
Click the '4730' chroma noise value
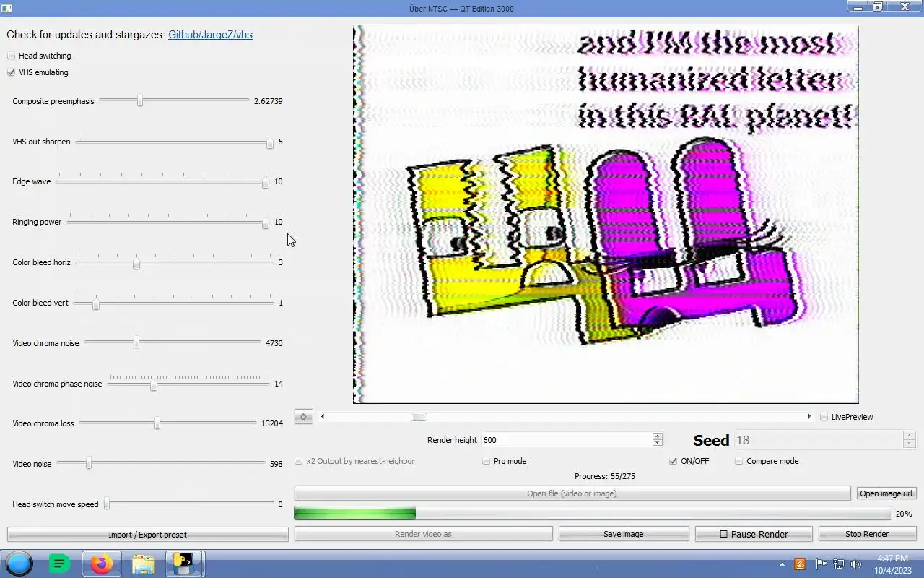coord(274,343)
